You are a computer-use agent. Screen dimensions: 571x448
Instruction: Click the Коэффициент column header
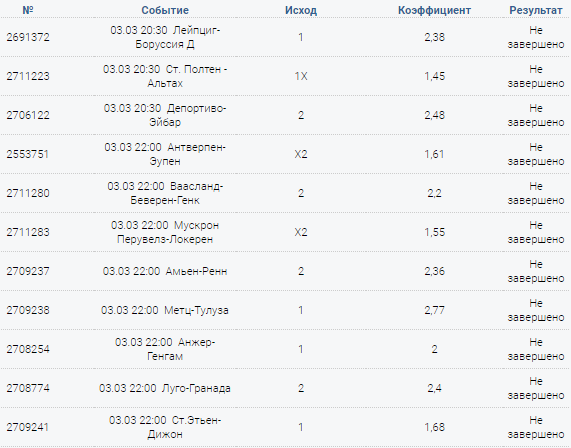pyautogui.click(x=434, y=10)
